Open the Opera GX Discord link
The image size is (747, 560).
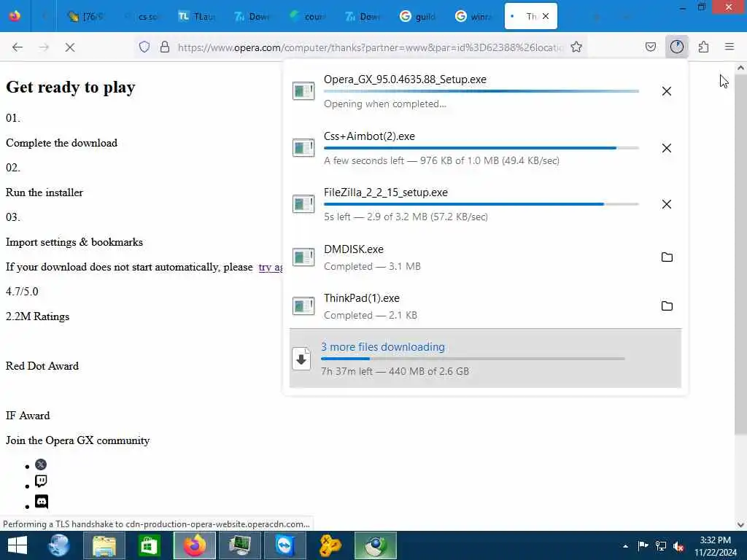click(42, 502)
